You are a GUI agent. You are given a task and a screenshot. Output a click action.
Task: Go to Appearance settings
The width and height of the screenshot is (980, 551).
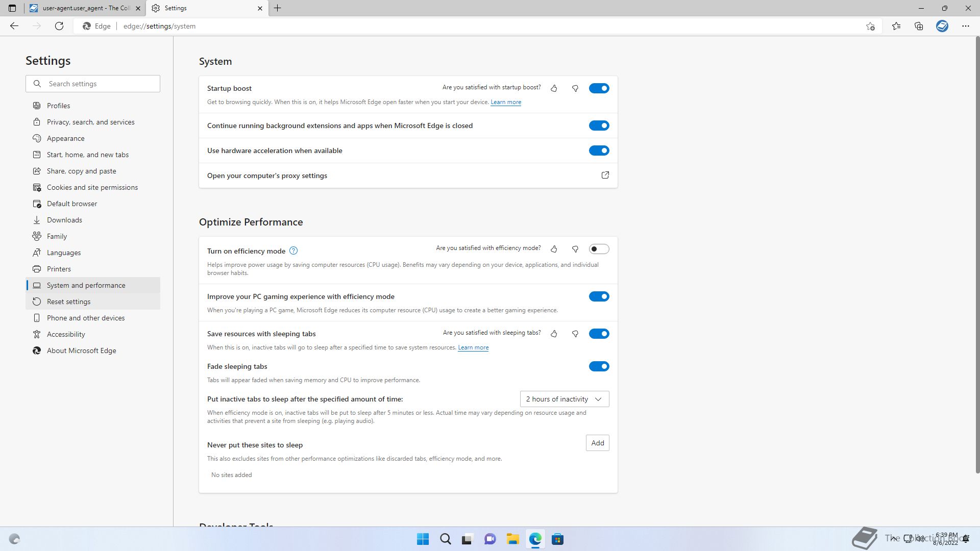pos(93,138)
